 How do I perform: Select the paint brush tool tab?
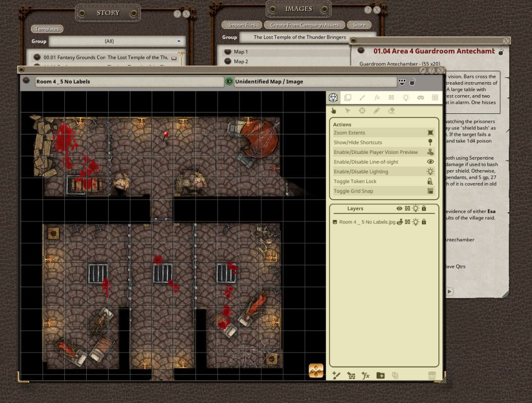362,98
